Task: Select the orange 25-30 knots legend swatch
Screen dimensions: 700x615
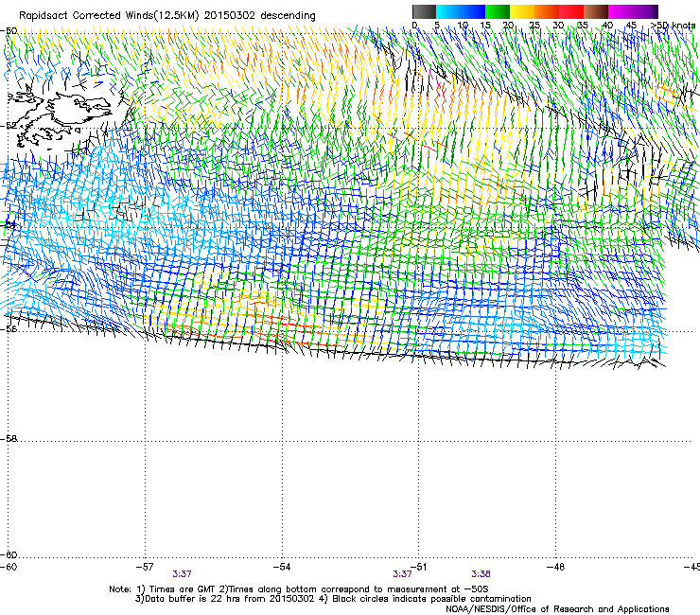Action: pyautogui.click(x=547, y=11)
